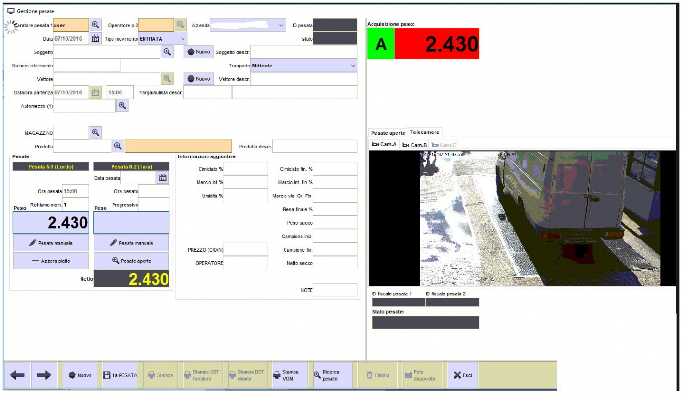Switch to the Pesate aperte tab
682x394 pixels.
coord(388,133)
